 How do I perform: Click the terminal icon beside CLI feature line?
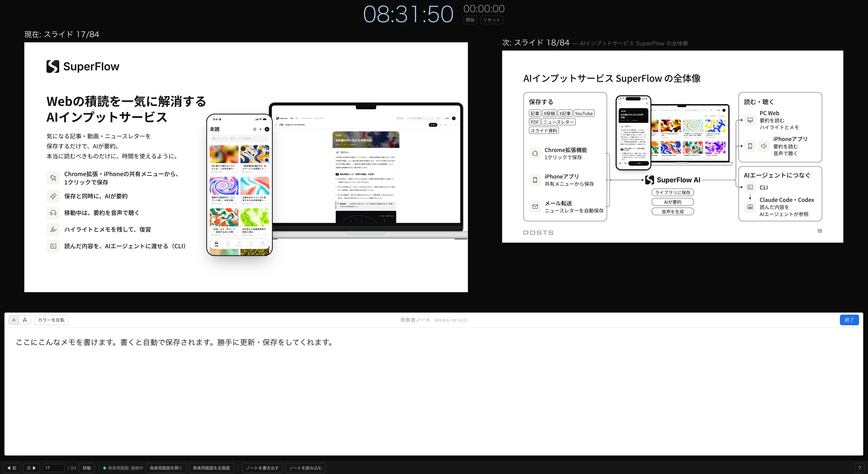coord(53,246)
